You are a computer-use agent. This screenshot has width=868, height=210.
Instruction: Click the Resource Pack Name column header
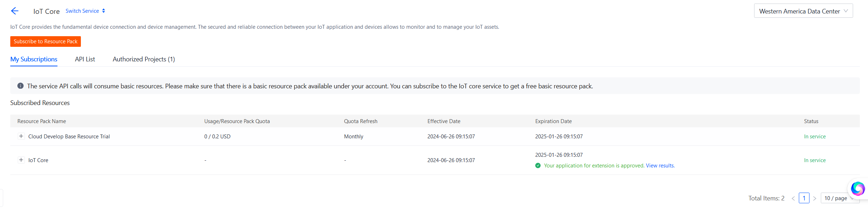pyautogui.click(x=42, y=121)
